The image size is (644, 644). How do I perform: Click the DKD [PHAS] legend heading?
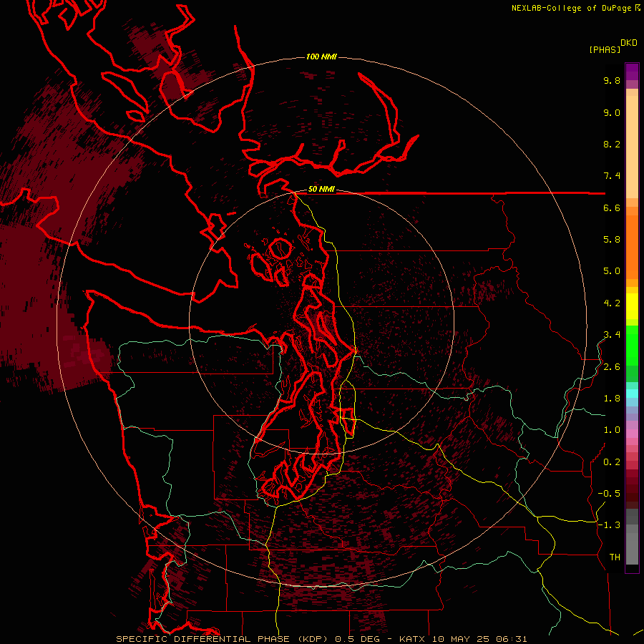pyautogui.click(x=613, y=47)
